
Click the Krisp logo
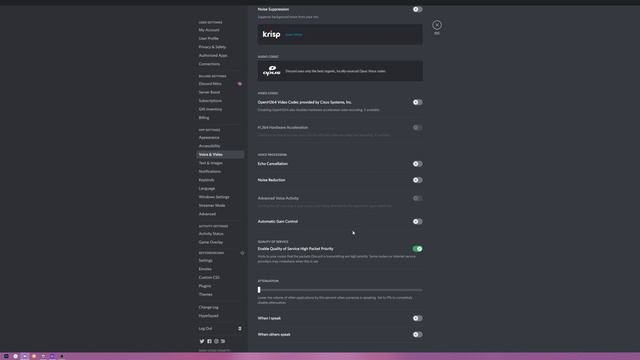[x=271, y=34]
